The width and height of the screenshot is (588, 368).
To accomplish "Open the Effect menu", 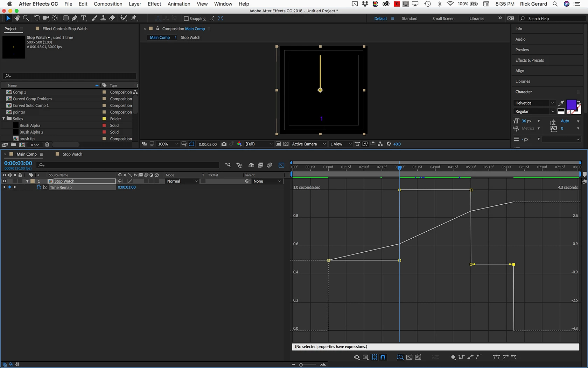I will pyautogui.click(x=154, y=4).
